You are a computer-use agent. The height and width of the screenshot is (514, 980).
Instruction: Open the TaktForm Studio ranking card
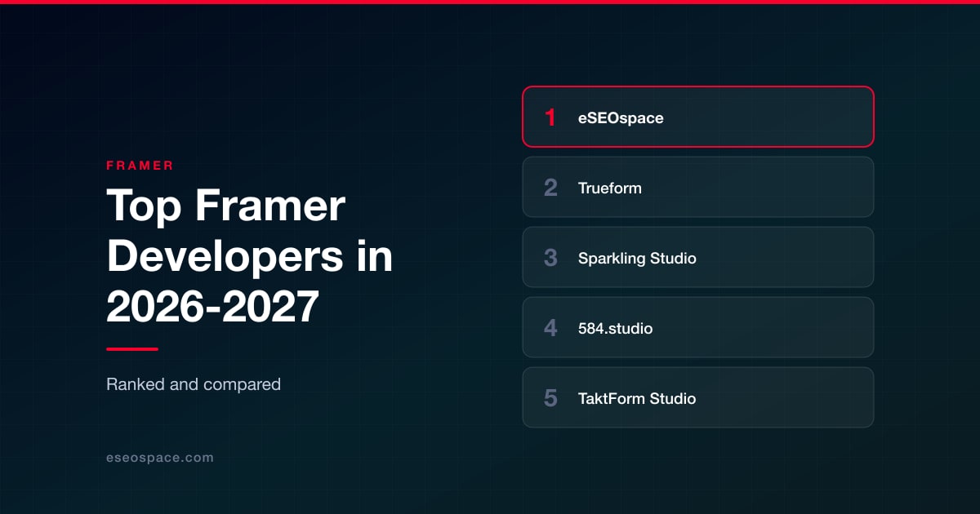pyautogui.click(x=698, y=397)
